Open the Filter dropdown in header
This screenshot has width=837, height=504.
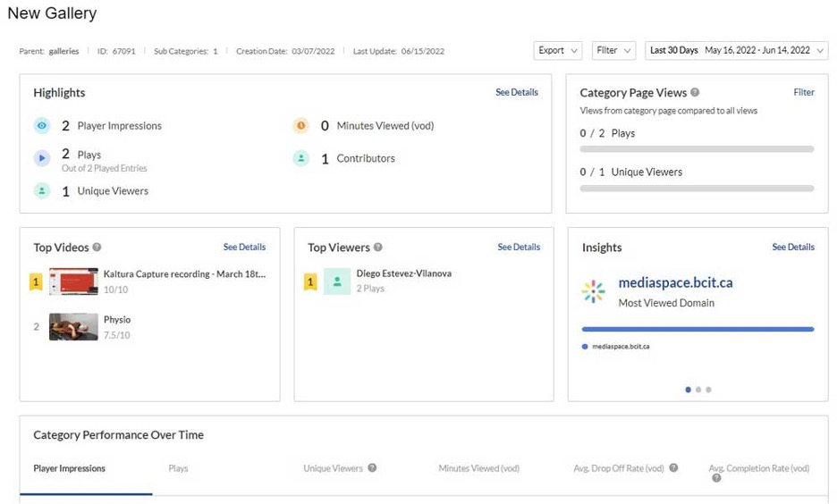[x=614, y=51]
